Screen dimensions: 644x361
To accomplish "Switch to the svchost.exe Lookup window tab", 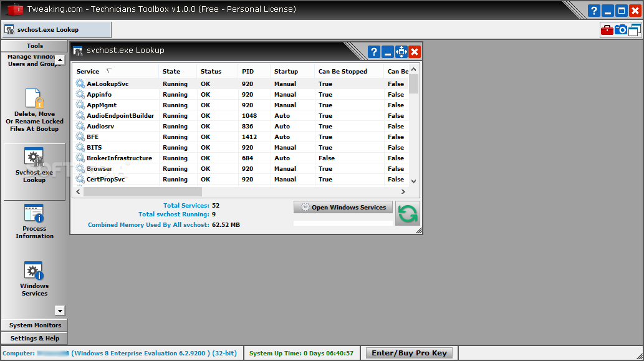I will point(57,29).
